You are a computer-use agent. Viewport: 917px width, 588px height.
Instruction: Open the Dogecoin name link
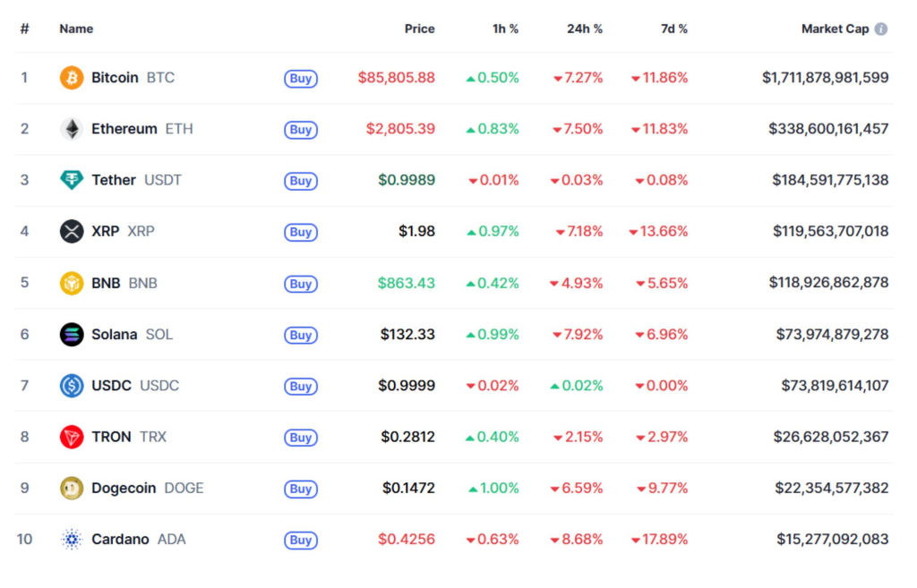coord(124,489)
